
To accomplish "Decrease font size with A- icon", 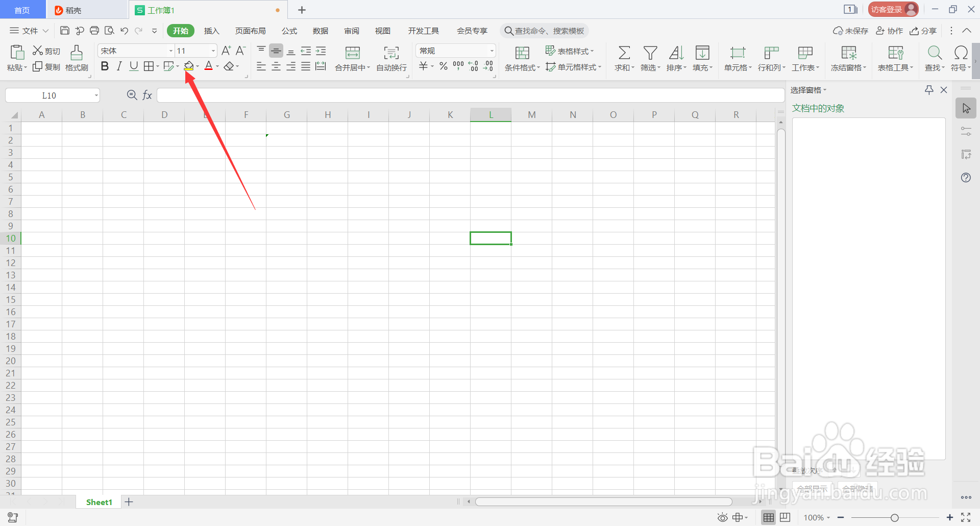I will click(x=241, y=51).
